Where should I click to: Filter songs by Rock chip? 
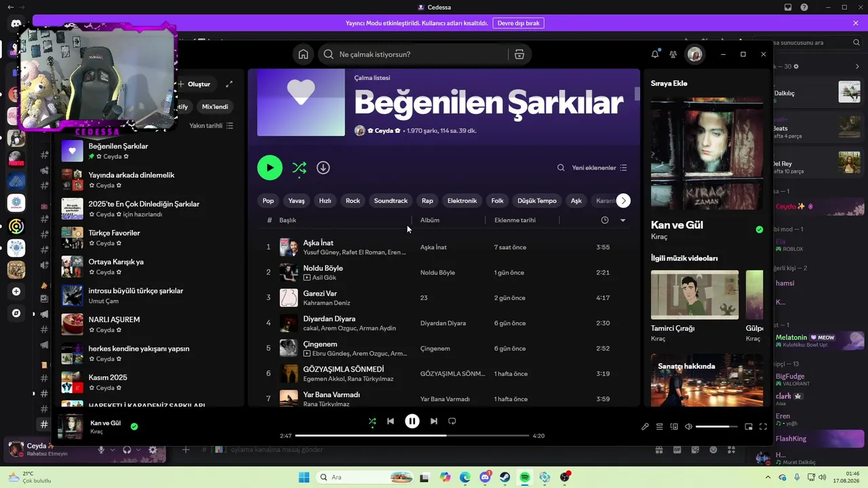coord(353,201)
